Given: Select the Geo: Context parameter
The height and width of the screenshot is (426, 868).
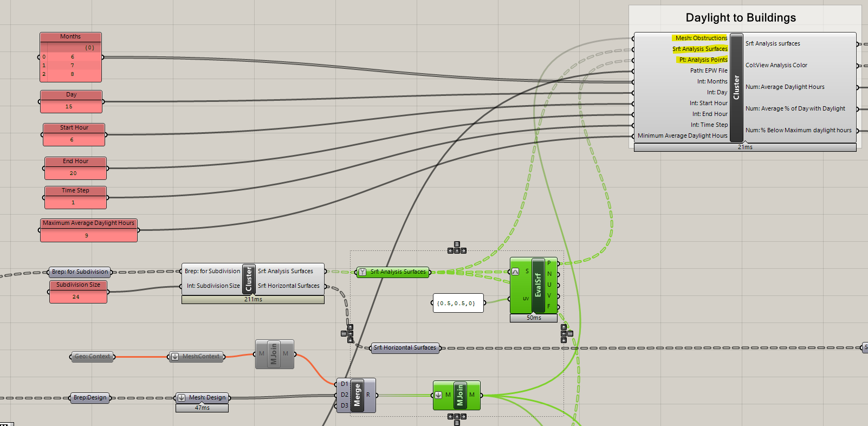Looking at the screenshot, I should pyautogui.click(x=93, y=357).
